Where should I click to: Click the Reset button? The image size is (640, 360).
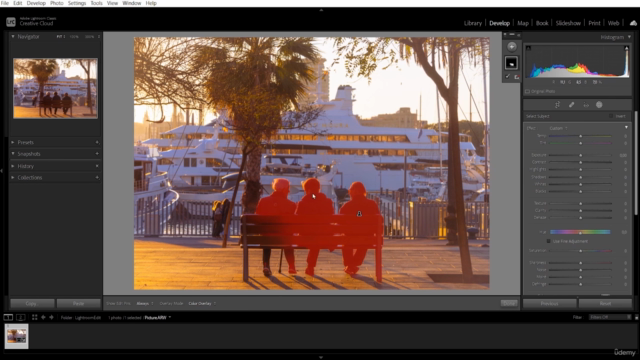605,304
